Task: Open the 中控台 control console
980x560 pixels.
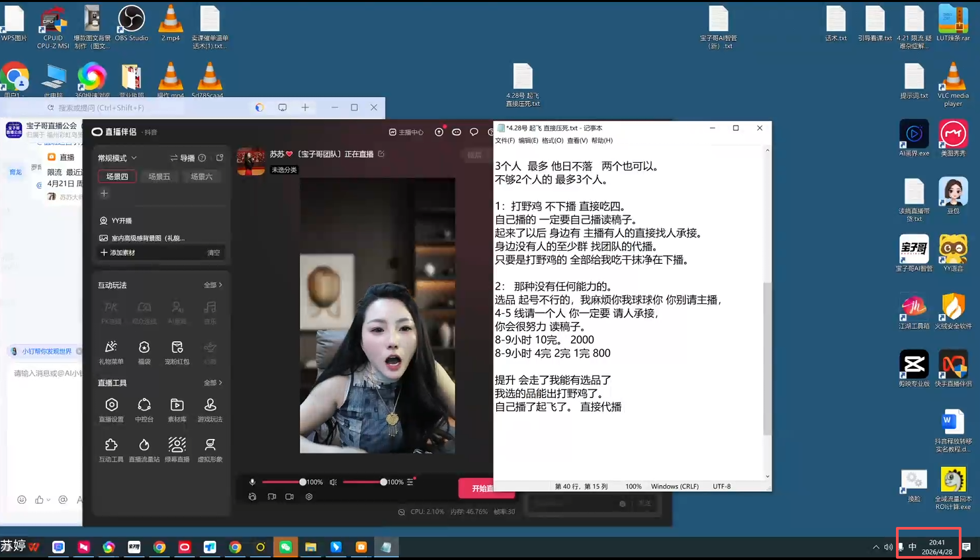Action: (x=144, y=409)
